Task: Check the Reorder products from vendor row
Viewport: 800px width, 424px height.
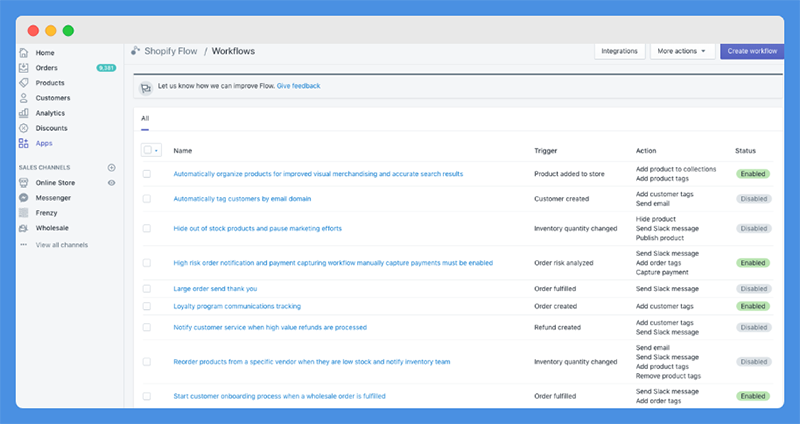Action: click(x=147, y=362)
